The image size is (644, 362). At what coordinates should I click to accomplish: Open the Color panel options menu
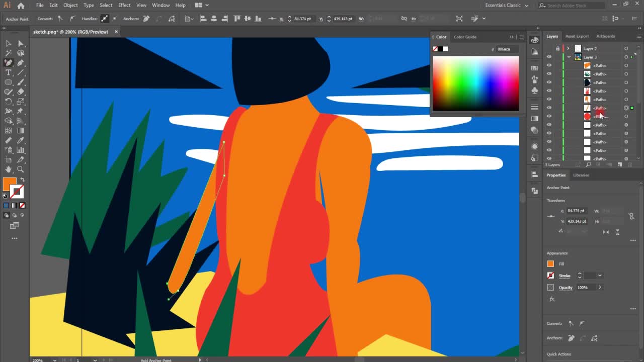point(521,37)
